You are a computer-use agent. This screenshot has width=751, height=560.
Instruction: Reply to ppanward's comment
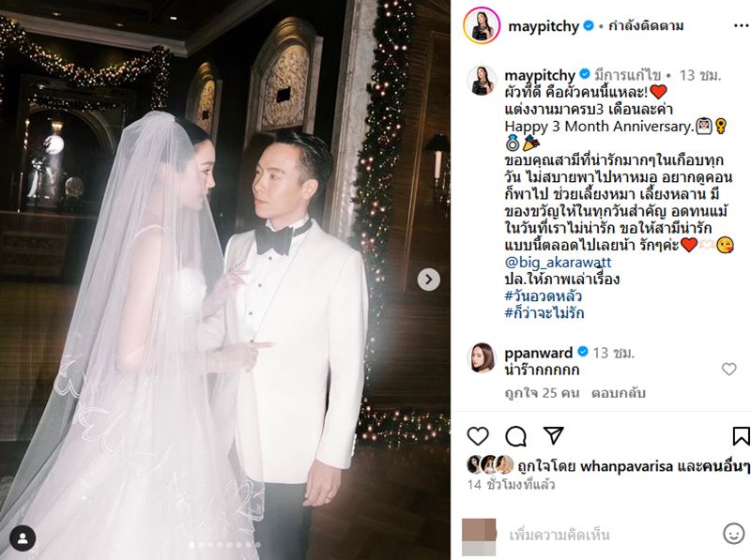(619, 393)
